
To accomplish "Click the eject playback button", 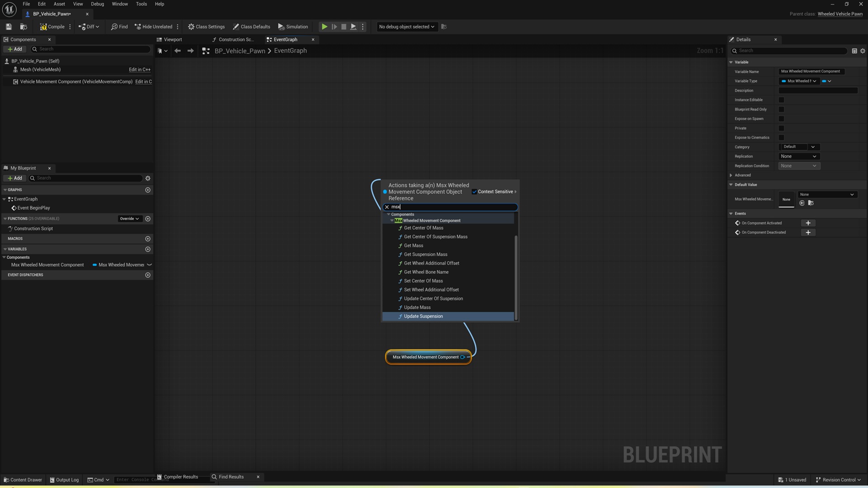I will click(354, 27).
